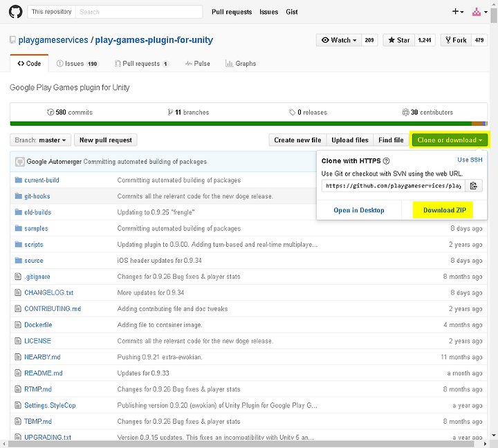
Task: Click Open in Desktop link
Action: [x=359, y=210]
